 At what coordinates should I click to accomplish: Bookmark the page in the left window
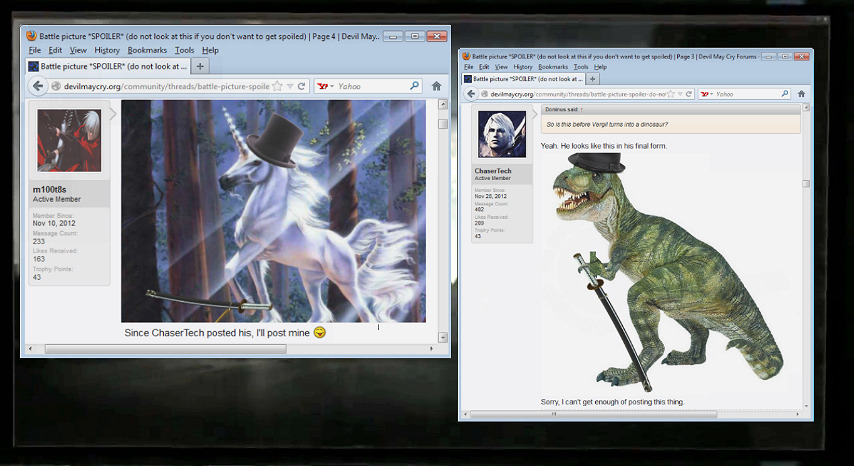[x=277, y=86]
